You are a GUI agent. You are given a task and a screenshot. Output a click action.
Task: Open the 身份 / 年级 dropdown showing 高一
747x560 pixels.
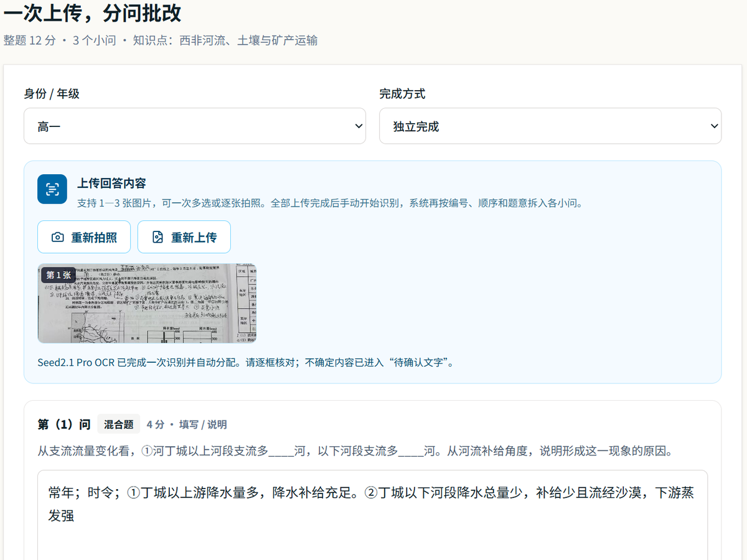(195, 126)
